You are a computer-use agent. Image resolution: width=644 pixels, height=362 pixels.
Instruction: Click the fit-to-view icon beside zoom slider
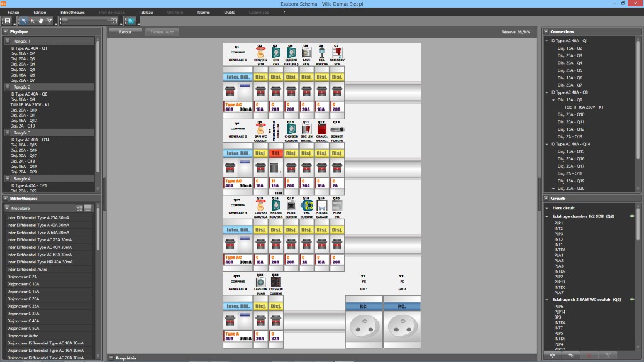pyautogui.click(x=114, y=21)
